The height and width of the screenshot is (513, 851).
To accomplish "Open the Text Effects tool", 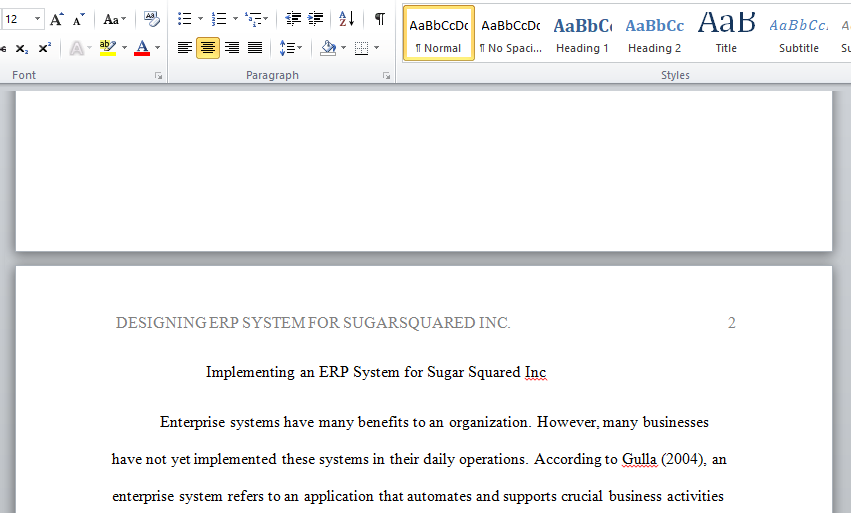I will point(77,48).
